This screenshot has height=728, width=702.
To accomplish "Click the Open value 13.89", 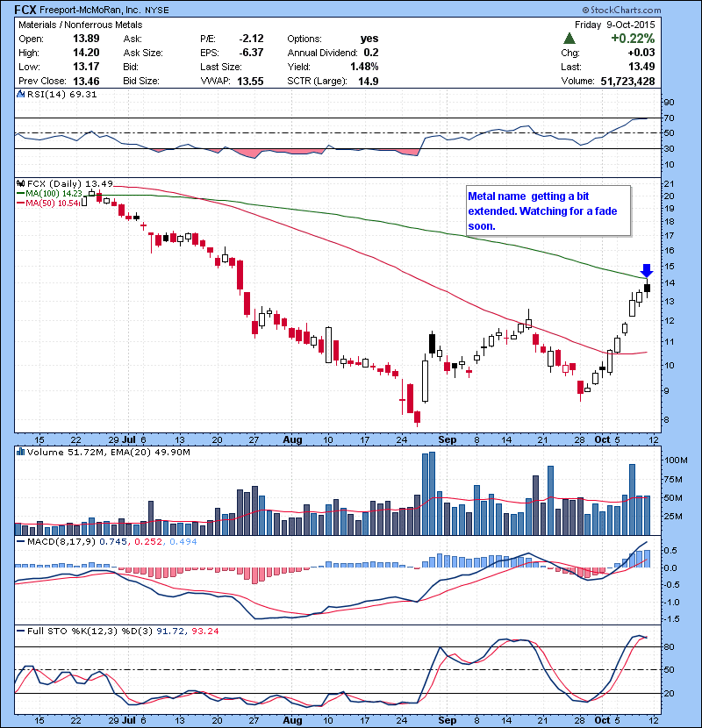I will pyautogui.click(x=86, y=39).
